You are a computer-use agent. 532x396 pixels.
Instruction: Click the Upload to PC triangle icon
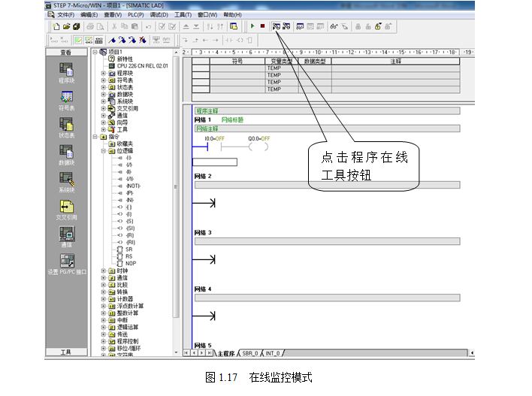click(186, 26)
